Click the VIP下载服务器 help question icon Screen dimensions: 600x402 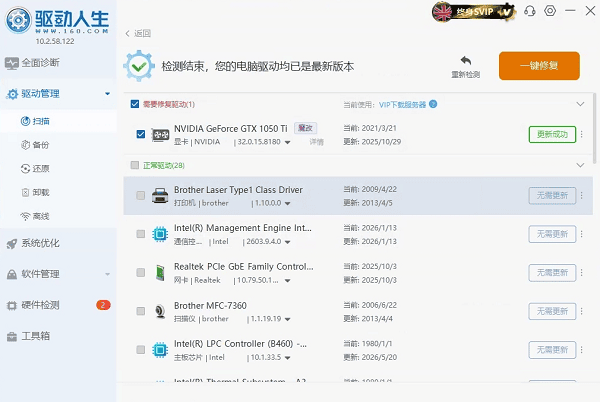(433, 104)
